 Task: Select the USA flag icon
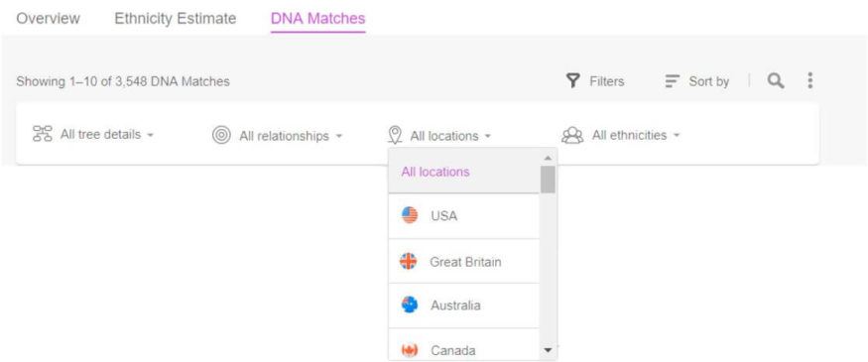(410, 215)
